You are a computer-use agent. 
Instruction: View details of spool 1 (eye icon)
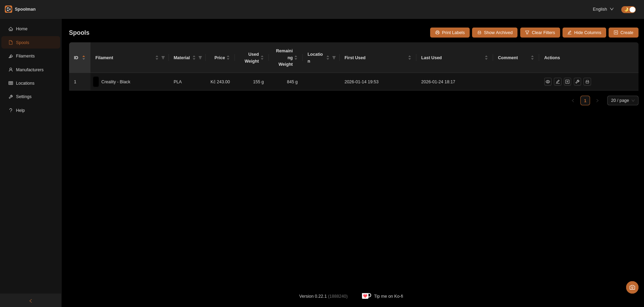(x=548, y=82)
